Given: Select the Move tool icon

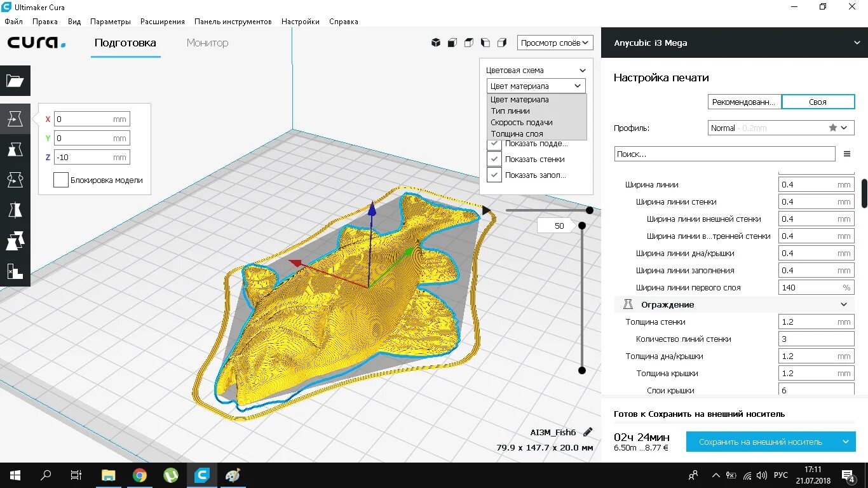Looking at the screenshot, I should point(15,119).
